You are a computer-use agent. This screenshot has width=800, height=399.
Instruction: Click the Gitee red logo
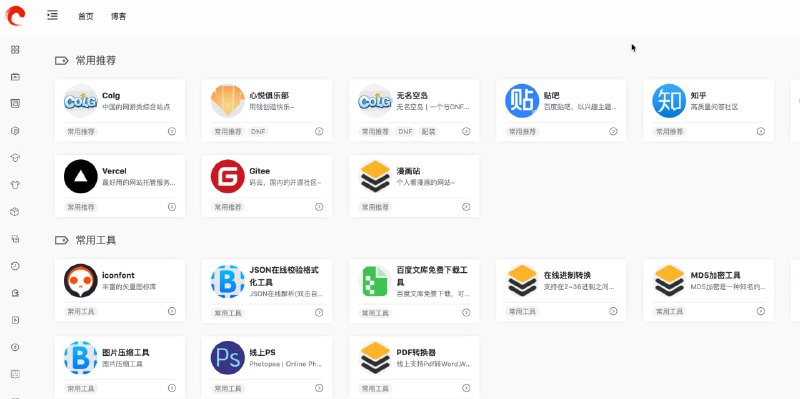(x=228, y=177)
